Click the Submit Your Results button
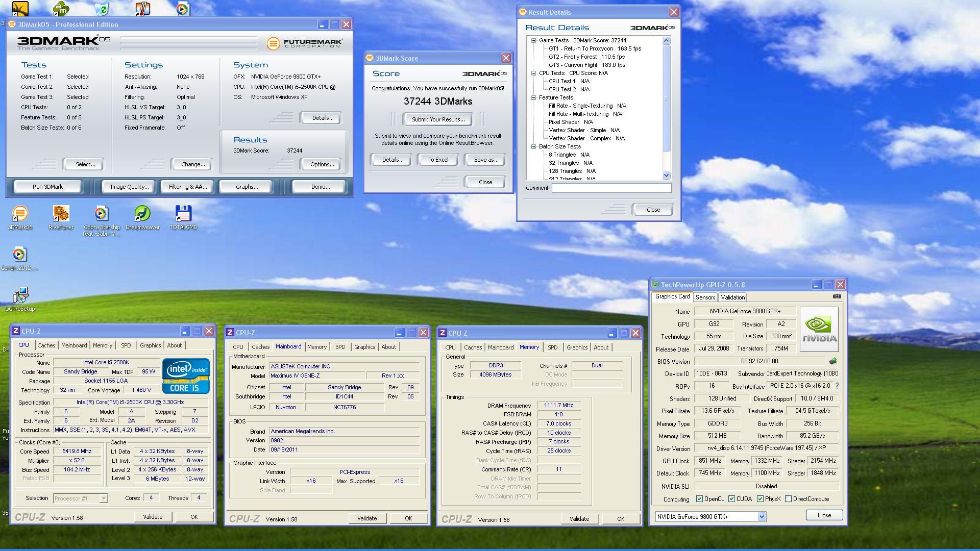 (x=438, y=119)
